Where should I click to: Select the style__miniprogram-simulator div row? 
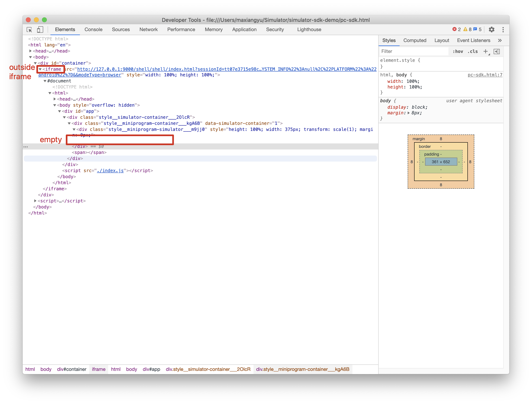click(222, 132)
